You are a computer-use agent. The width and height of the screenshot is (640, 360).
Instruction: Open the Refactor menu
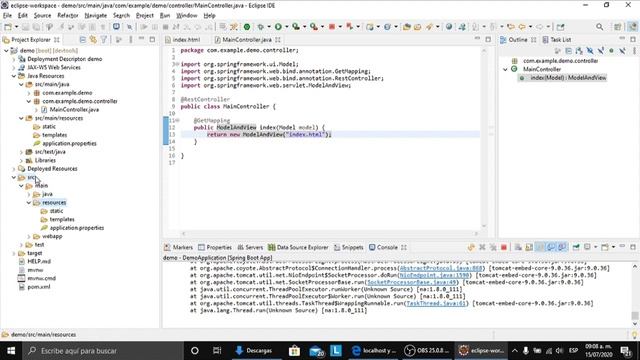[68, 16]
